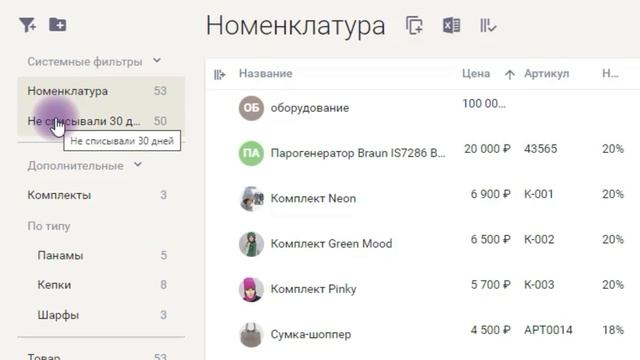Click the Комплект Pinky thumbnail

[x=251, y=289]
